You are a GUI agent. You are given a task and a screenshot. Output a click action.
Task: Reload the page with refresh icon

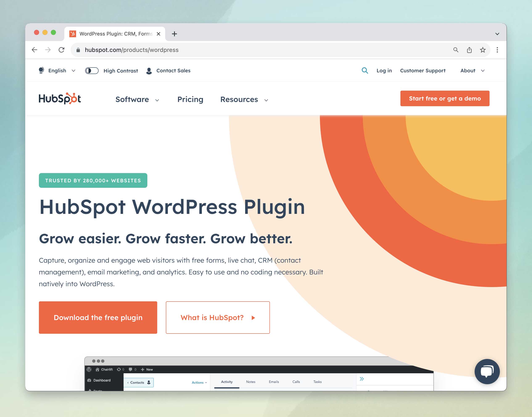point(62,50)
